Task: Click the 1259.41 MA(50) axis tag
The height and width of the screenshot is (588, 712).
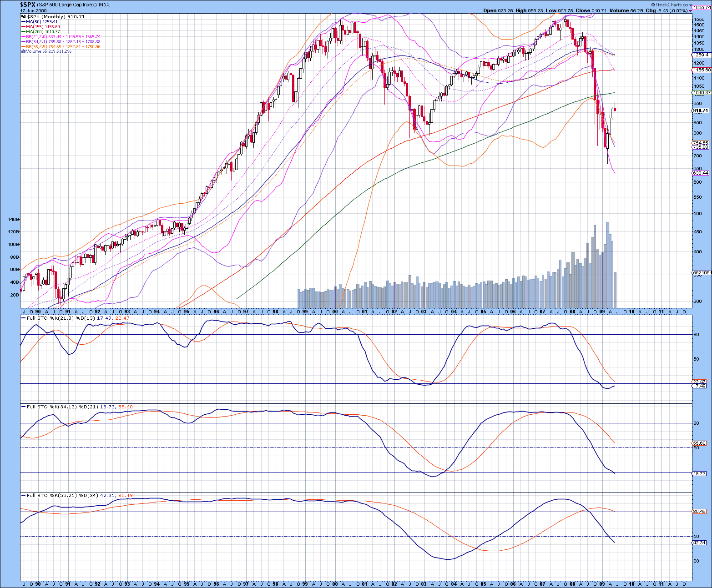Action: pos(701,55)
